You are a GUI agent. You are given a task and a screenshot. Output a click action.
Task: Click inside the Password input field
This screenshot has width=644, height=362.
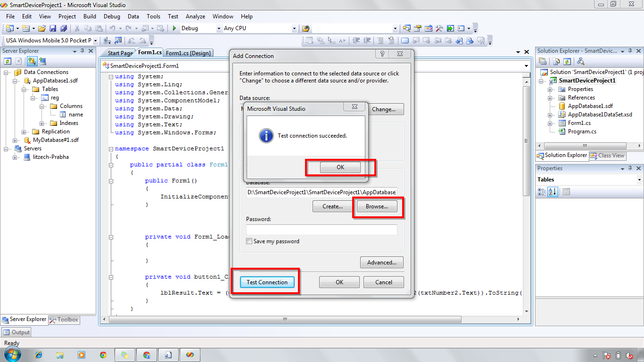[x=321, y=230]
